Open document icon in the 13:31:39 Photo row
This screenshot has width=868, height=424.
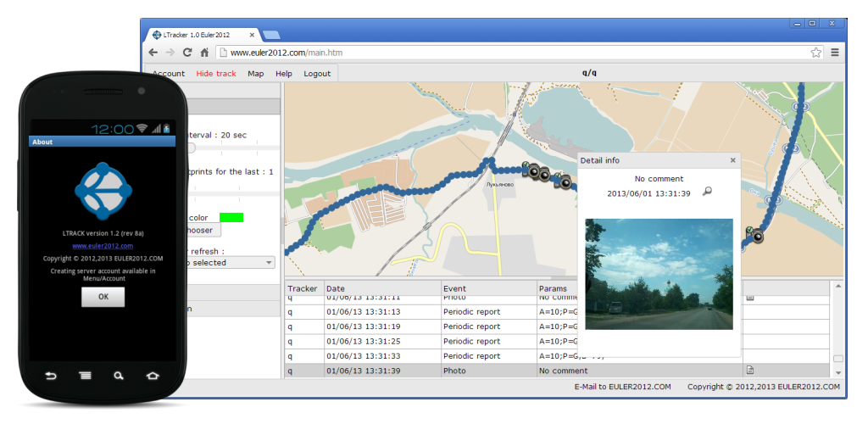coord(749,371)
